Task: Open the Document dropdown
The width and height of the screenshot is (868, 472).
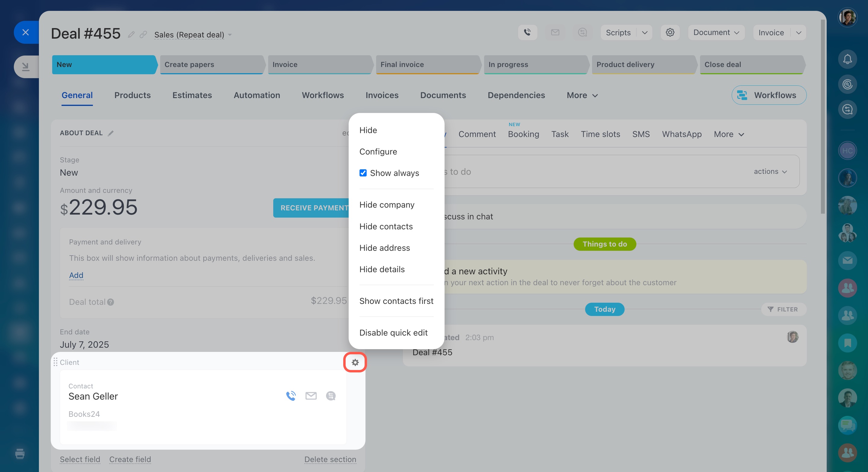Action: 716,33
